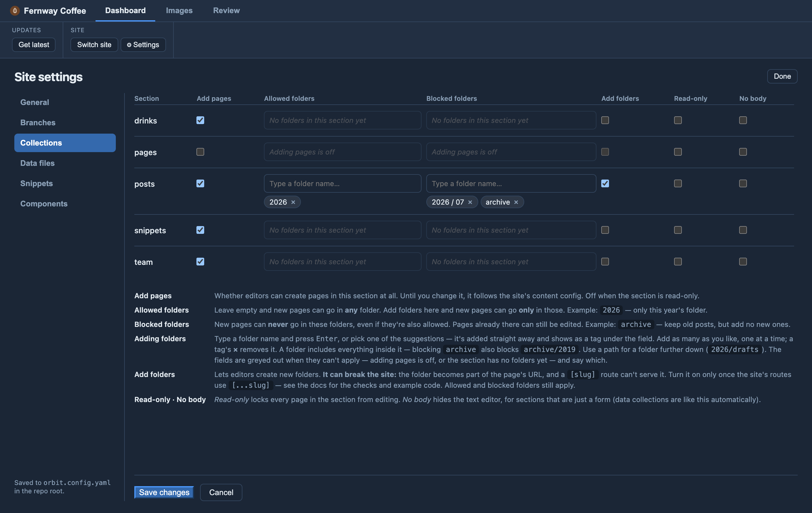Uncheck Add pages for drinks
This screenshot has width=812, height=513.
pyautogui.click(x=200, y=120)
